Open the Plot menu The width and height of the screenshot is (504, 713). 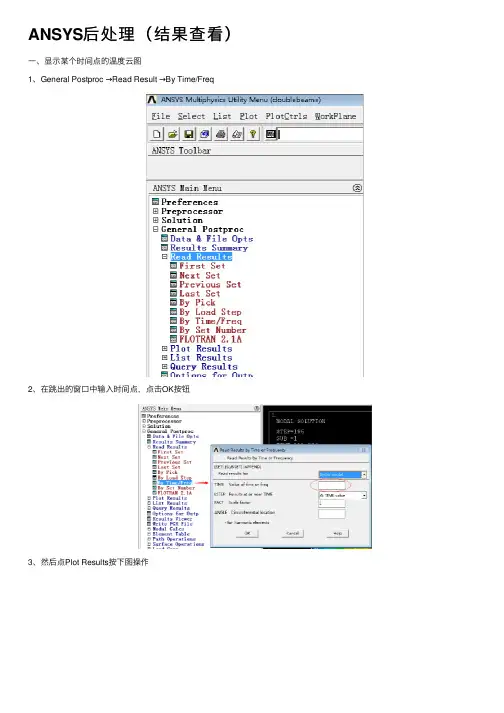pos(249,116)
